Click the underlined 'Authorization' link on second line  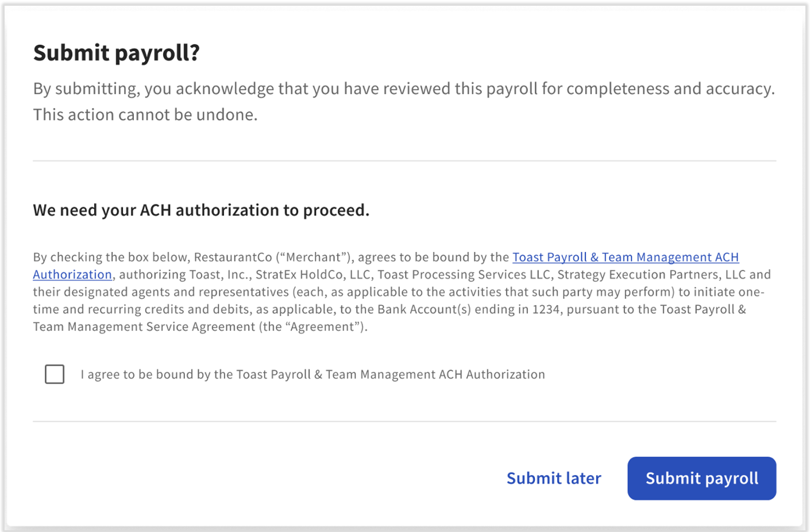[72, 275]
